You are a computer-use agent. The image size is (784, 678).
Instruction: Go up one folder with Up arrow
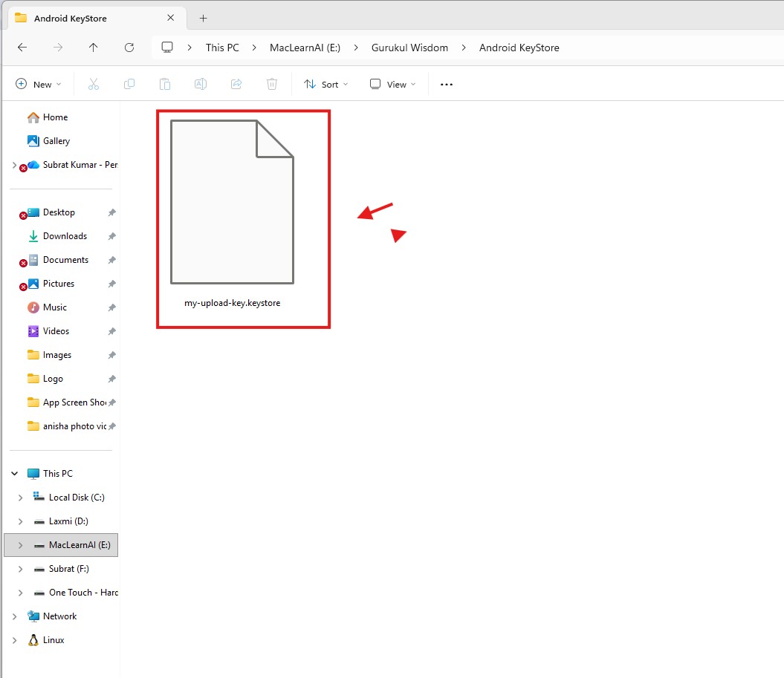[93, 48]
